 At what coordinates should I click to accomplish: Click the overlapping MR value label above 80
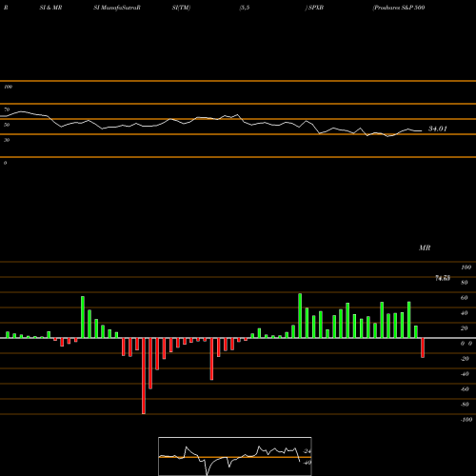[443, 278]
